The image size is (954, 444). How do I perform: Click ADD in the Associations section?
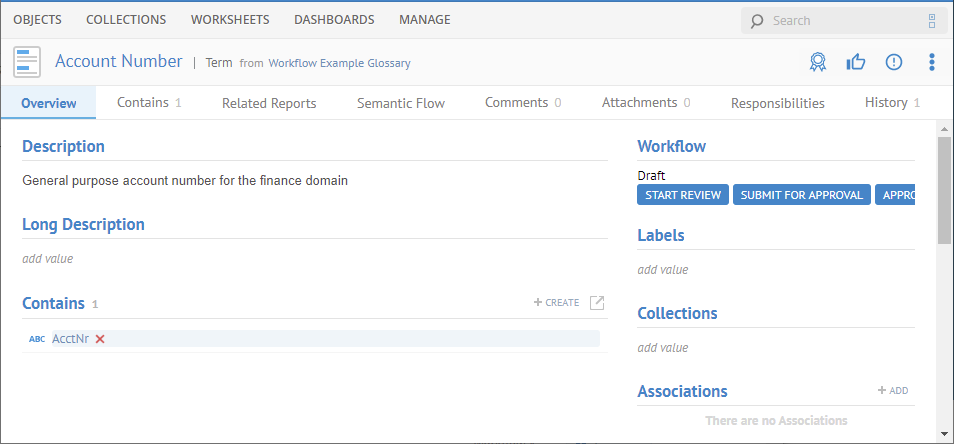893,391
